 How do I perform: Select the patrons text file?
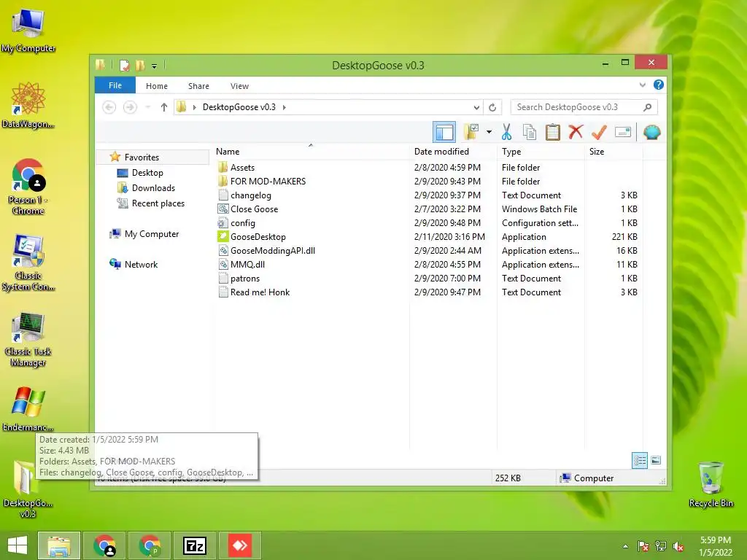click(x=245, y=278)
